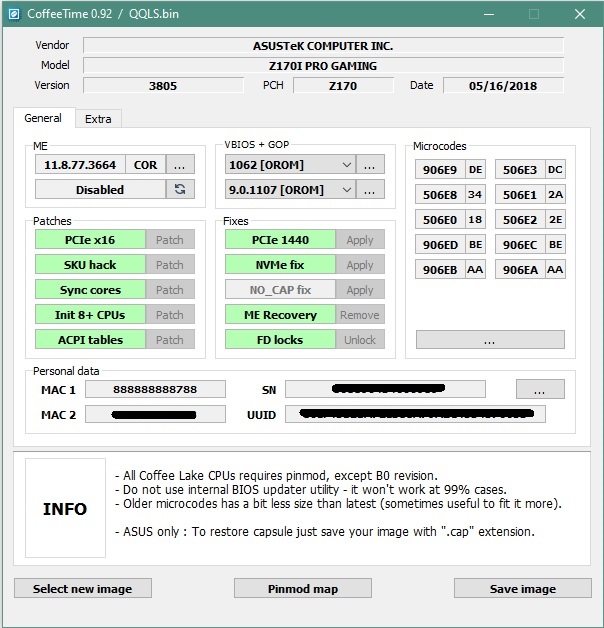This screenshot has height=628, width=604.
Task: Click Remove button for ME Recovery
Action: (360, 314)
